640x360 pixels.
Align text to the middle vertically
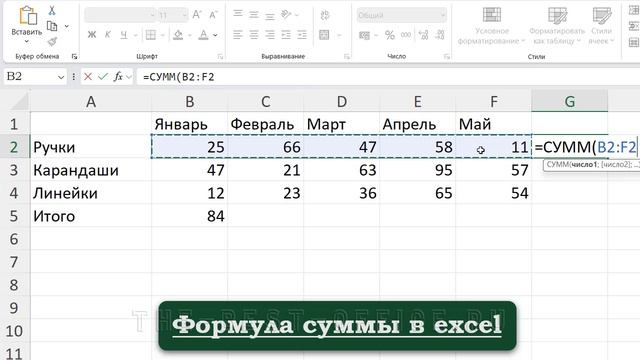(253, 15)
